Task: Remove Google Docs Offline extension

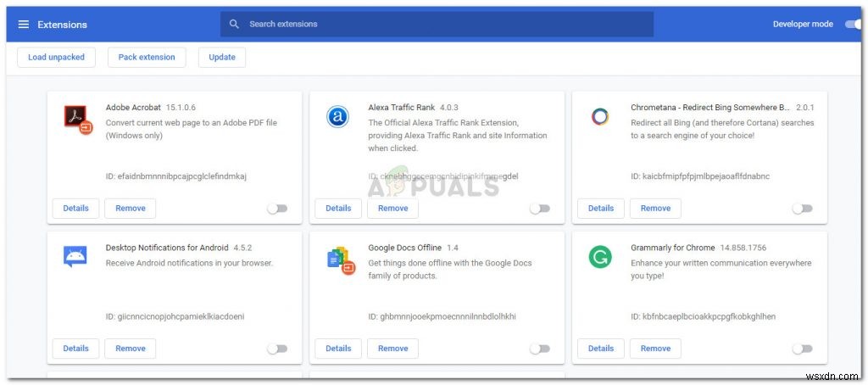Action: [393, 349]
